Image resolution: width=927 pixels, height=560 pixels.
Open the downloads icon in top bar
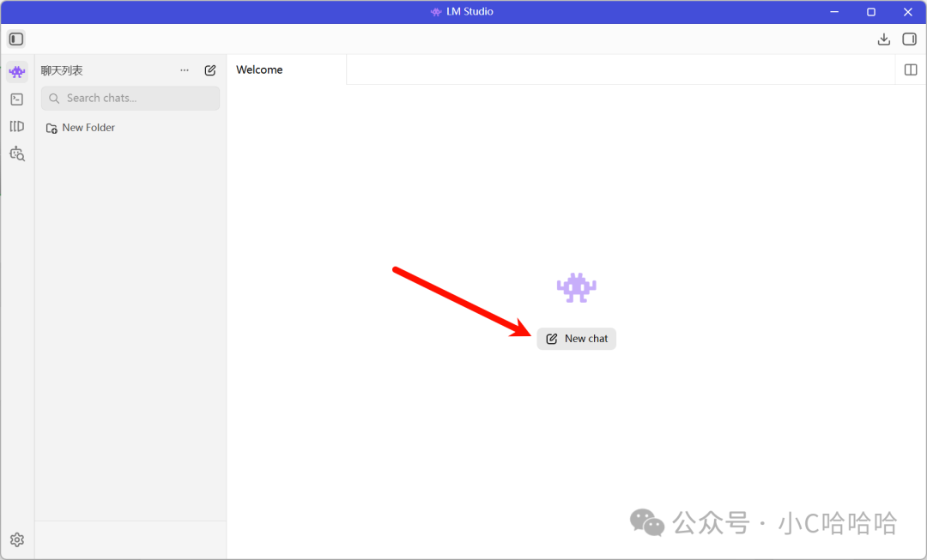coord(884,39)
